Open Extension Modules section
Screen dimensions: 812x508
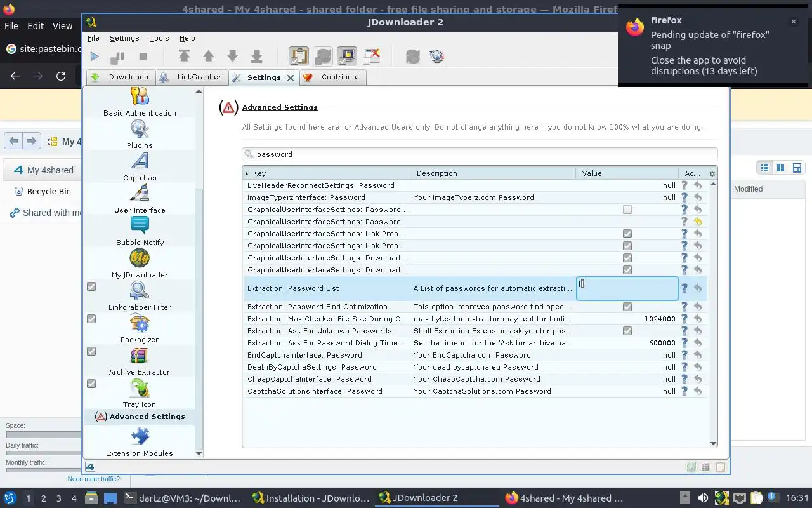[140, 443]
